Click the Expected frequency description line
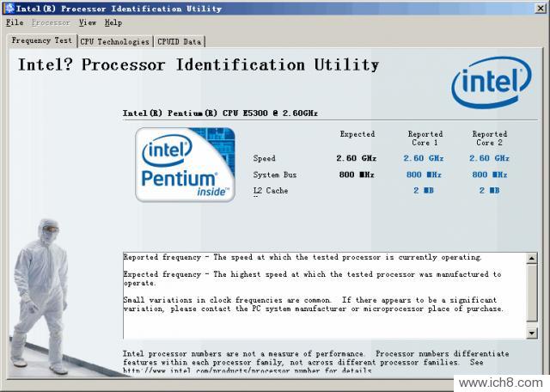 click(x=312, y=279)
